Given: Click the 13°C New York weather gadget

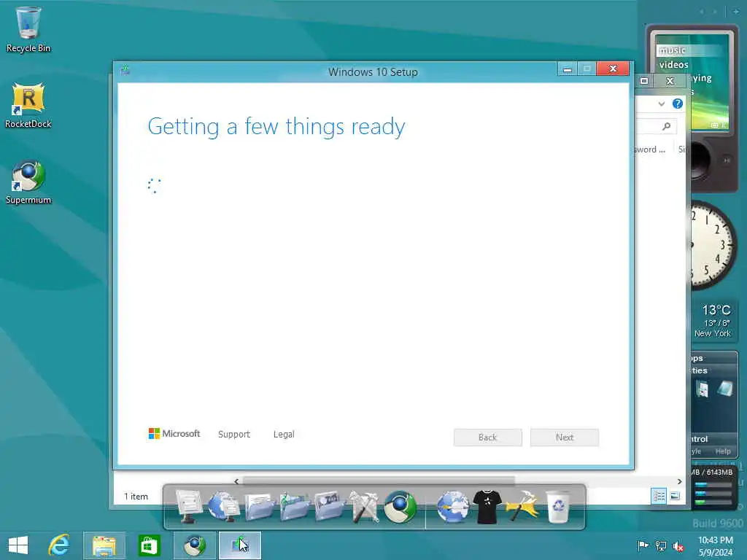Looking at the screenshot, I should pos(714,321).
